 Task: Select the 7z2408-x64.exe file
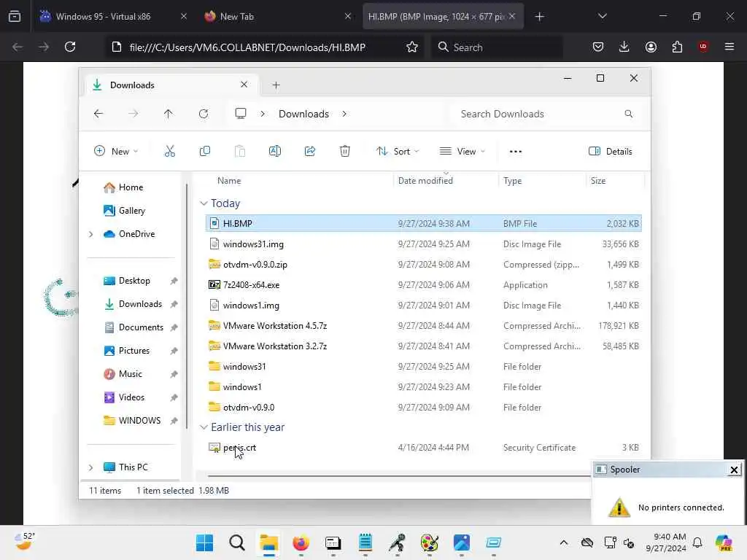coord(424,285)
